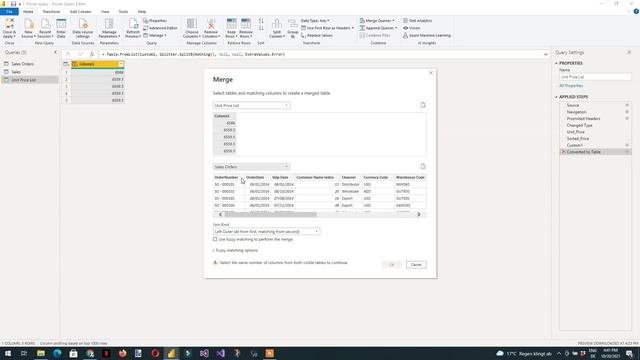Image resolution: width=640 pixels, height=360 pixels.
Task: Open the Data Type: Any dropdown
Action: coord(315,20)
